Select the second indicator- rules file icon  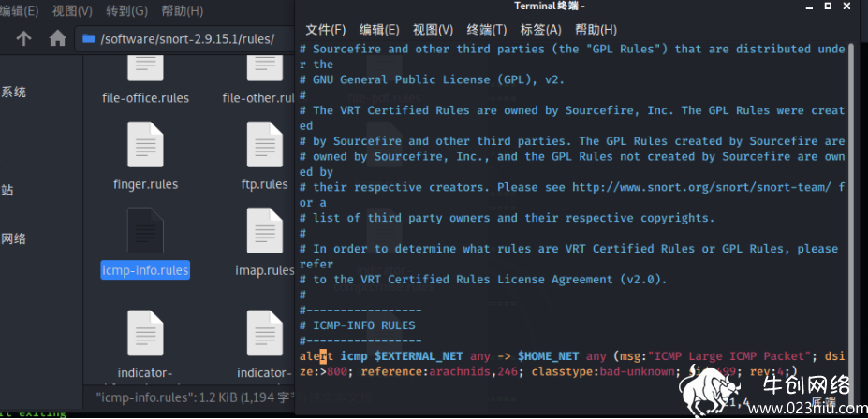tap(265, 333)
